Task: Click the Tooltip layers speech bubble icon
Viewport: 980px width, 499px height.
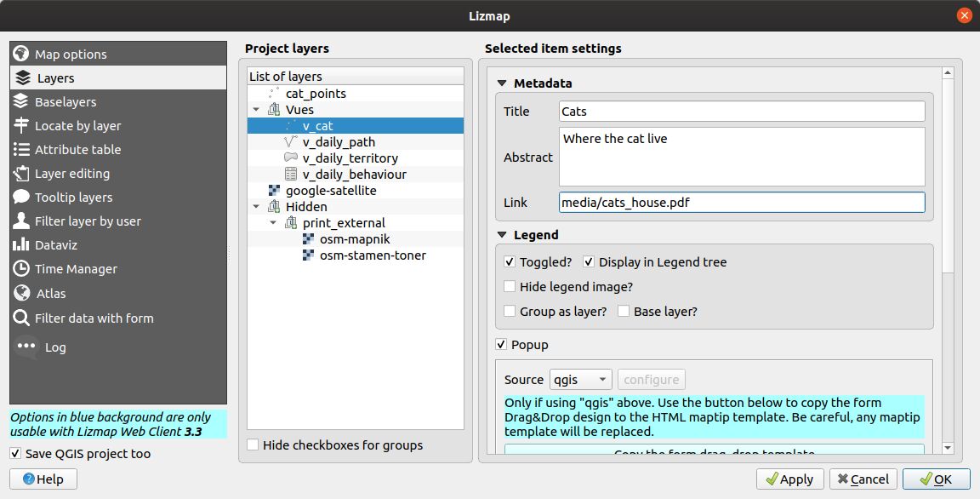Action: pos(21,197)
